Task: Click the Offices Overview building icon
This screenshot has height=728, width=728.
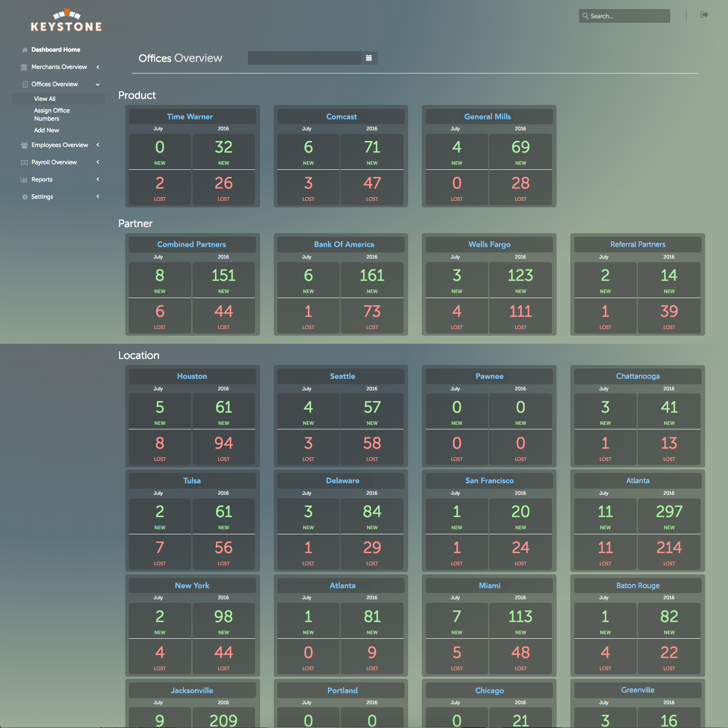Action: click(25, 85)
